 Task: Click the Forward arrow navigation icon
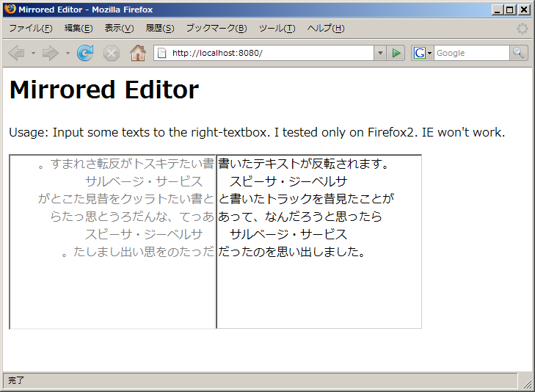(x=51, y=54)
